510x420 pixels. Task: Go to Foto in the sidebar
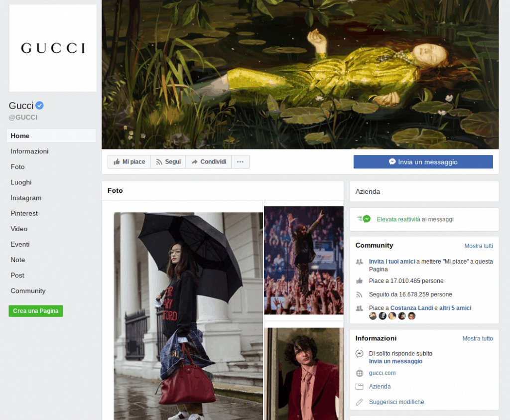click(x=17, y=167)
